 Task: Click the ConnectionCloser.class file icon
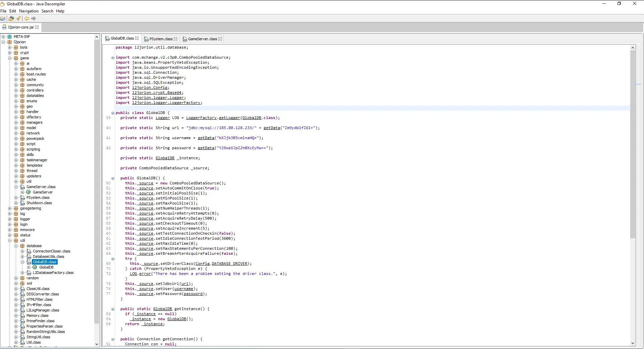pos(29,251)
